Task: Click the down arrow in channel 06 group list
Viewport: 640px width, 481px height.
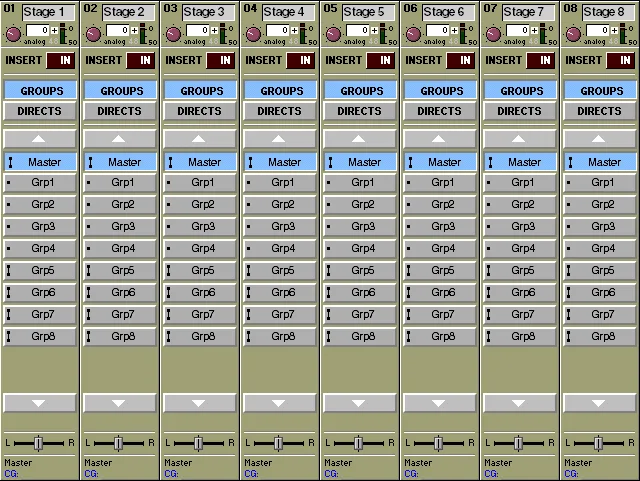Action: (440, 403)
